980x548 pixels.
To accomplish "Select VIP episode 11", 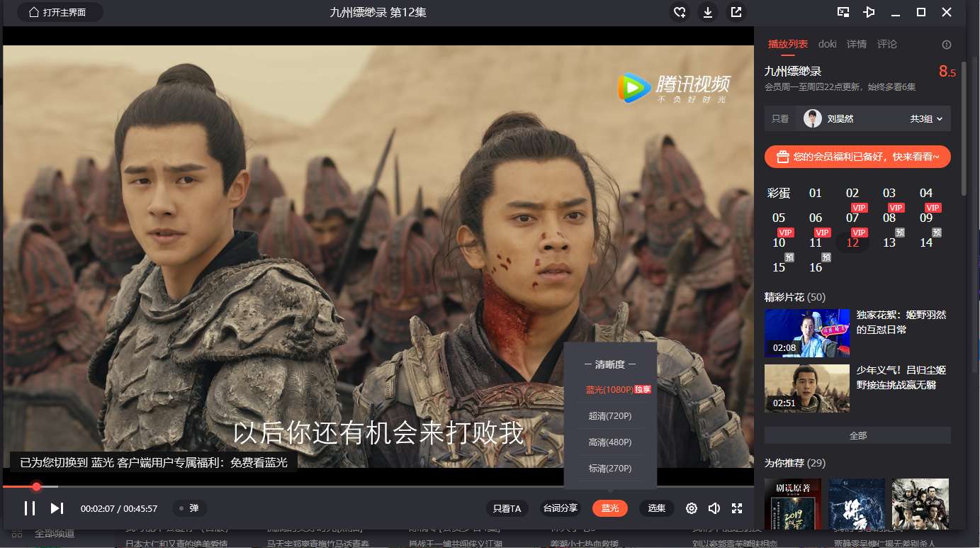I will click(816, 242).
